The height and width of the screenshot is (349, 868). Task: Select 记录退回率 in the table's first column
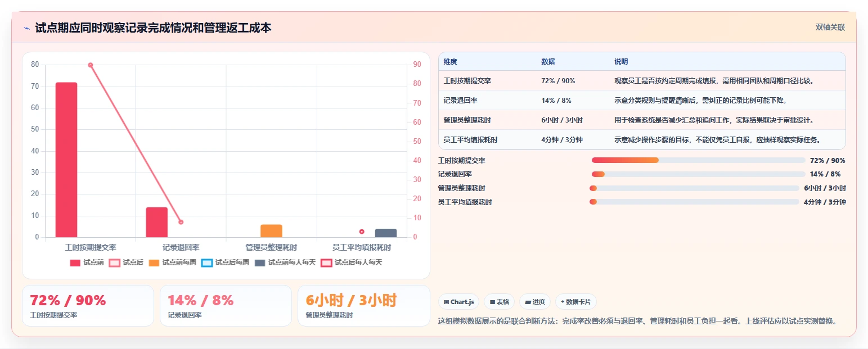tap(460, 101)
